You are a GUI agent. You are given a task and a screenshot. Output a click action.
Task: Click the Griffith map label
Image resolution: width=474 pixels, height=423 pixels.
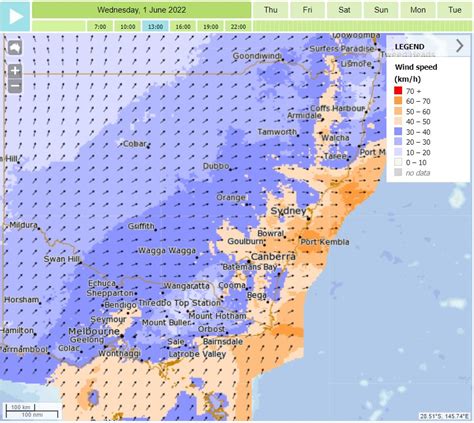coord(141,226)
